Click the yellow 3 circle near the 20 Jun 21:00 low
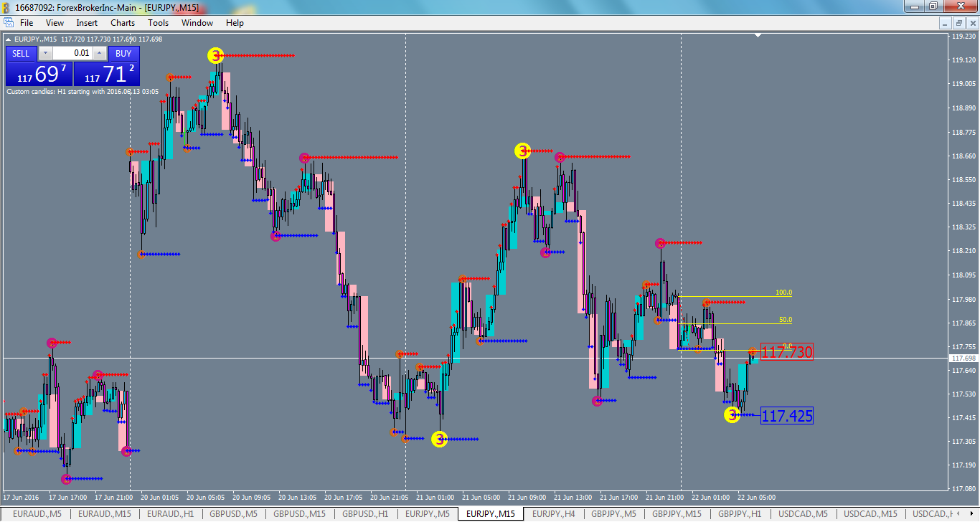 (x=439, y=439)
